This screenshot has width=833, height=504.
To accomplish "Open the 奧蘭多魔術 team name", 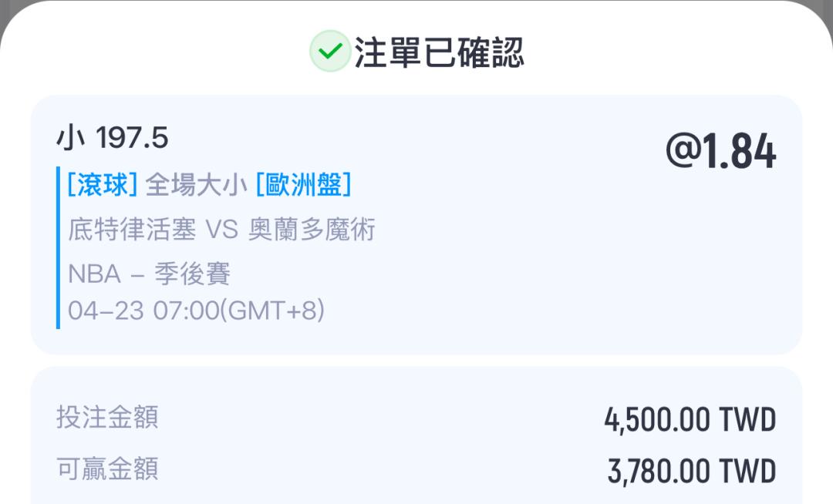I will click(312, 230).
